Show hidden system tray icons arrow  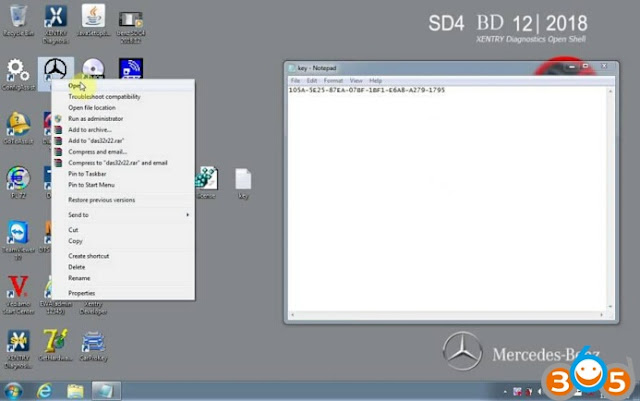[505, 392]
